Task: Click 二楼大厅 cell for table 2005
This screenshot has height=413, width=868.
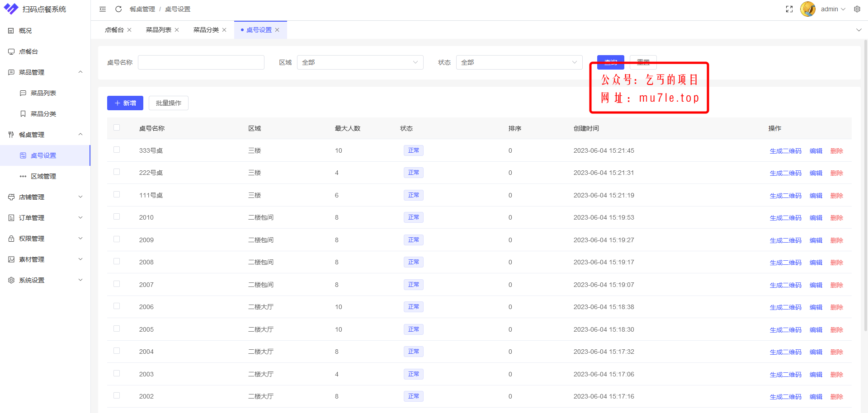Action: [x=261, y=329]
